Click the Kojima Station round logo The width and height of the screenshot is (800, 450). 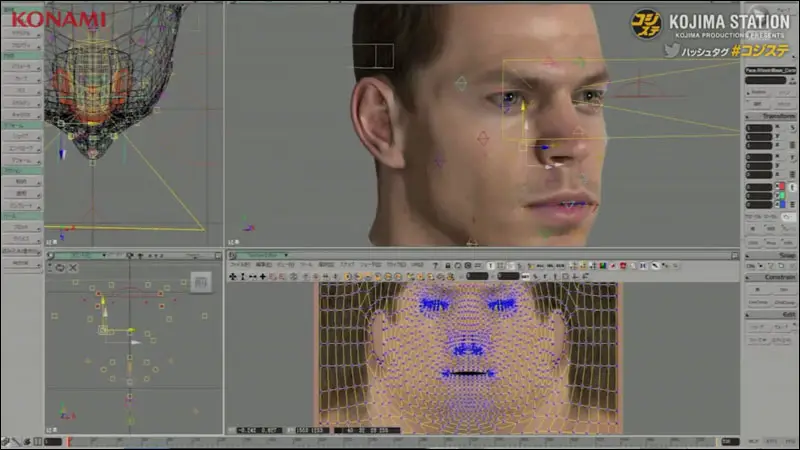pos(646,24)
